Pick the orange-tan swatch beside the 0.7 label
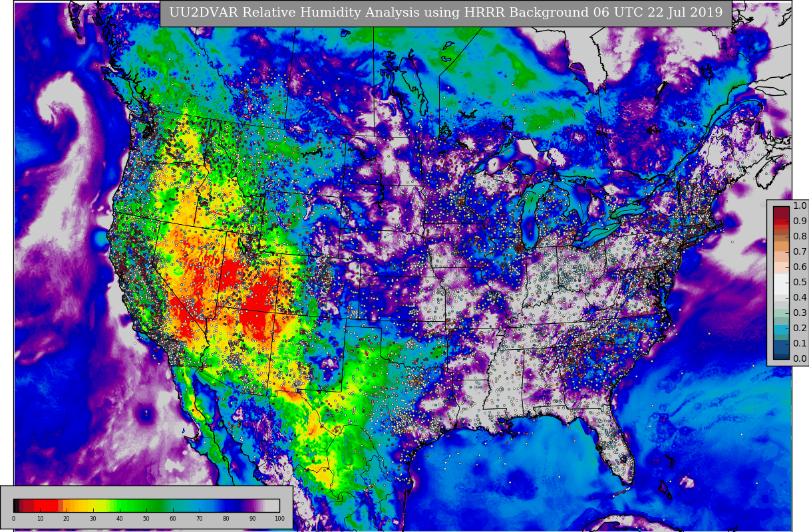 781,247
